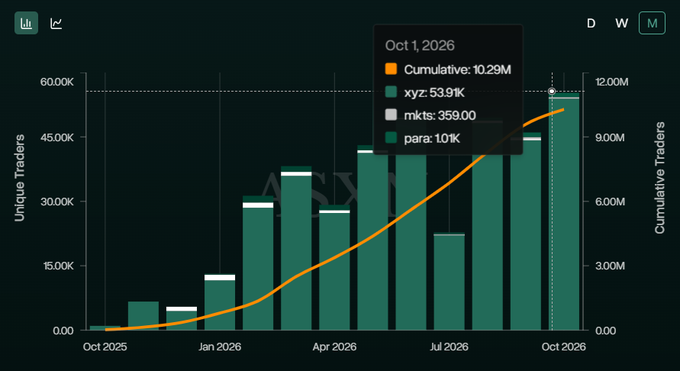680x371 pixels.
Task: Click the 45.00K left axis tick
Action: coord(57,138)
